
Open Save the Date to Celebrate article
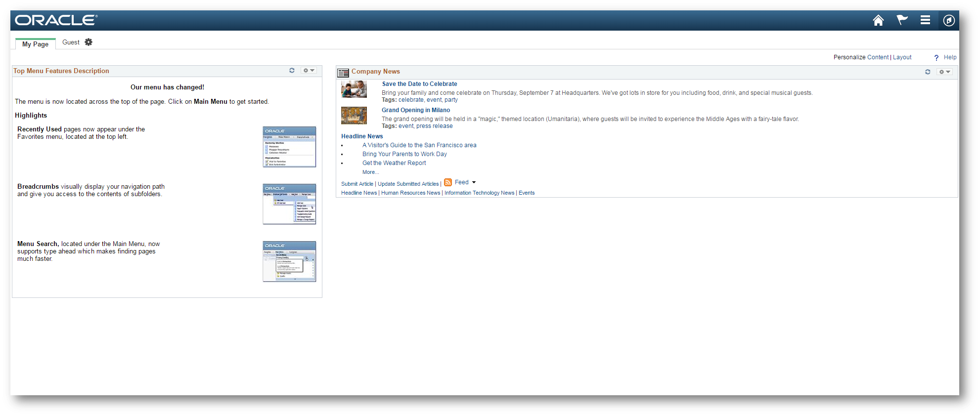point(419,84)
